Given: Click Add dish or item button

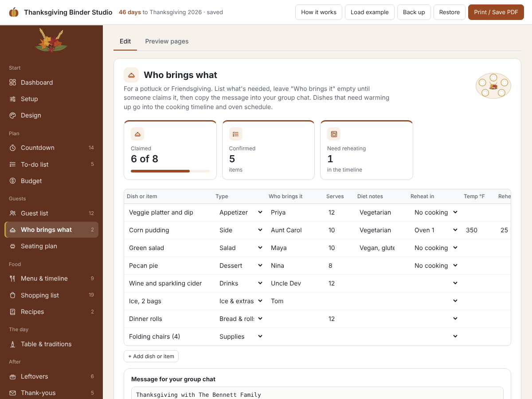Looking at the screenshot, I should (151, 356).
